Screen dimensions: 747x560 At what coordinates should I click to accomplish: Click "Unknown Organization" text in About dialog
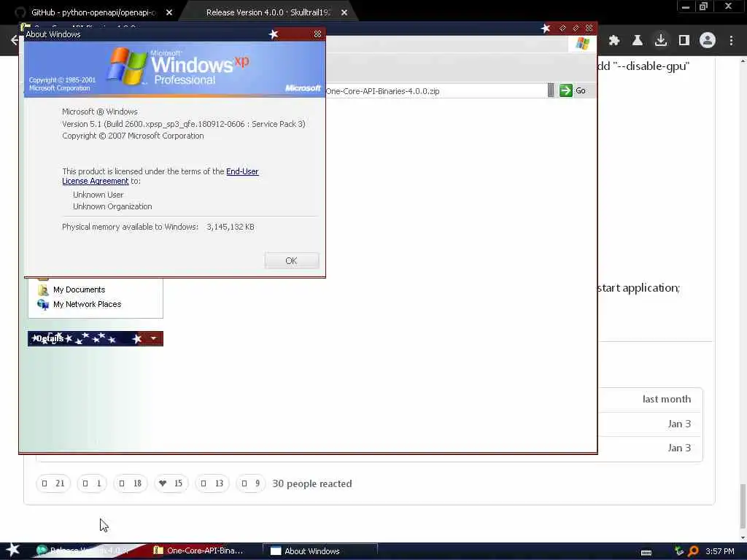pos(112,206)
